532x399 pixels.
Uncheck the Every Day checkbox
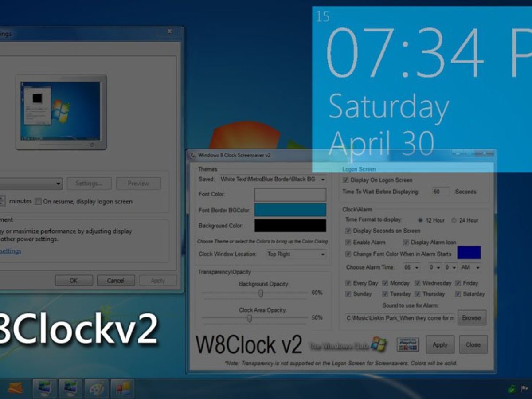click(348, 283)
